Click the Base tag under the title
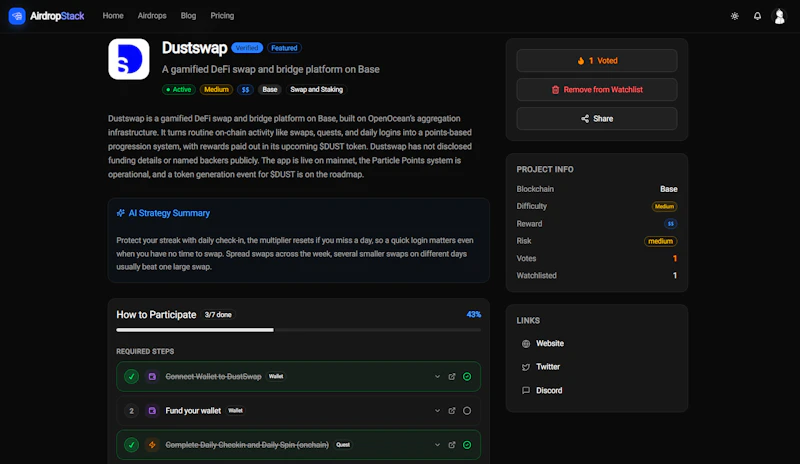This screenshot has height=464, width=800. click(x=270, y=90)
